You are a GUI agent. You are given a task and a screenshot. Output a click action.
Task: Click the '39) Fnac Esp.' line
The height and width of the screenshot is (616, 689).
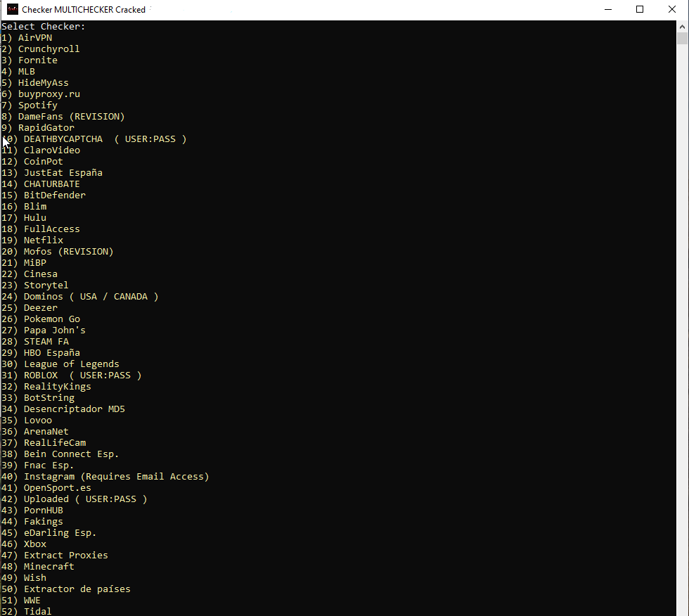coord(38,466)
